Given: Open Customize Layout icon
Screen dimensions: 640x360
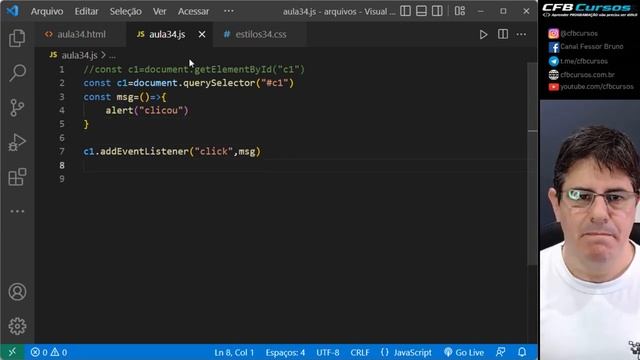Looking at the screenshot, I should point(460,11).
